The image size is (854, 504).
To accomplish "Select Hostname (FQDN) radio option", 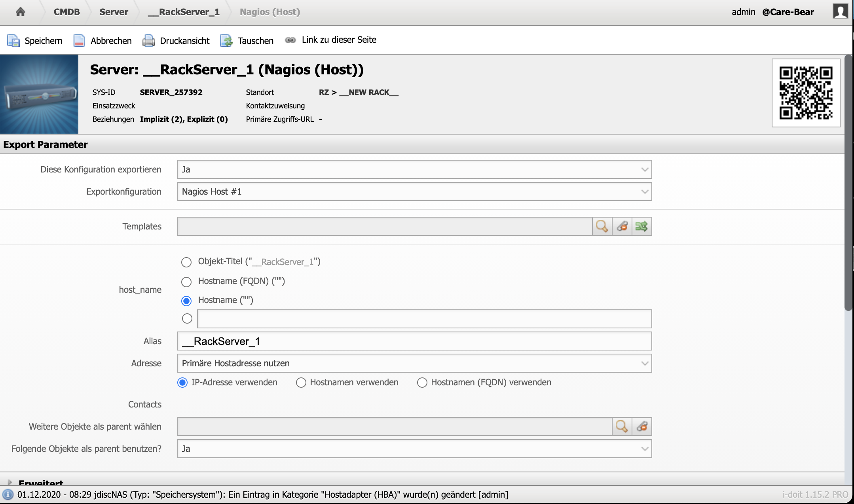I will [186, 282].
